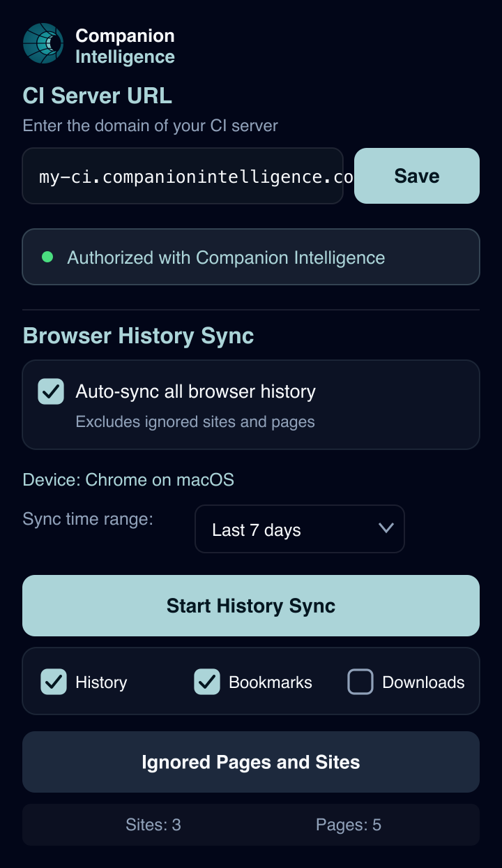Click the Auto-sync all browser history label
Screen dimensions: 502x868
(196, 391)
